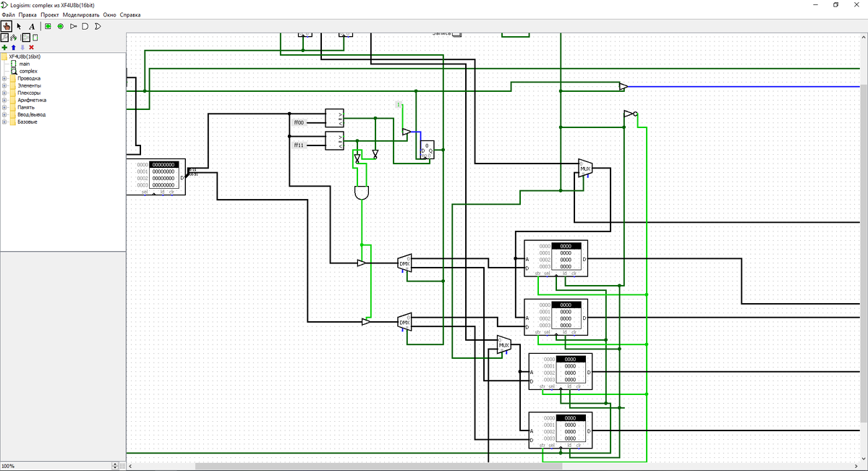Click the constant 1 above the buffer

point(398,105)
